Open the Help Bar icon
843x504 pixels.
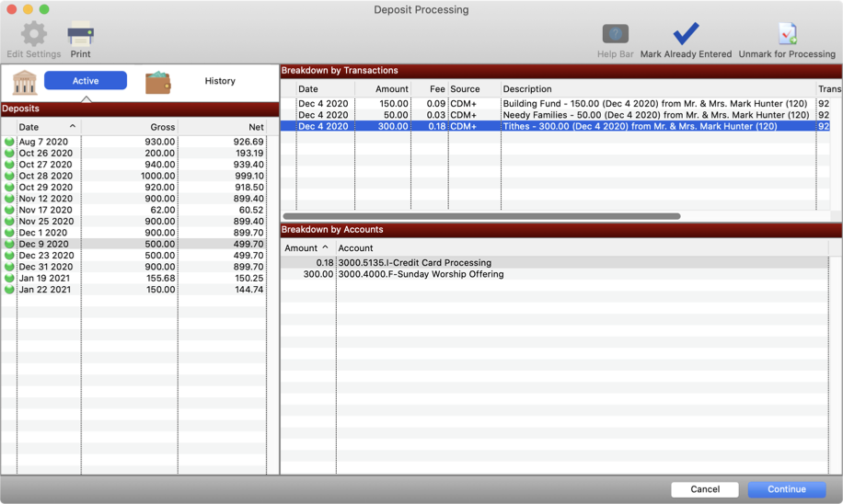point(615,35)
